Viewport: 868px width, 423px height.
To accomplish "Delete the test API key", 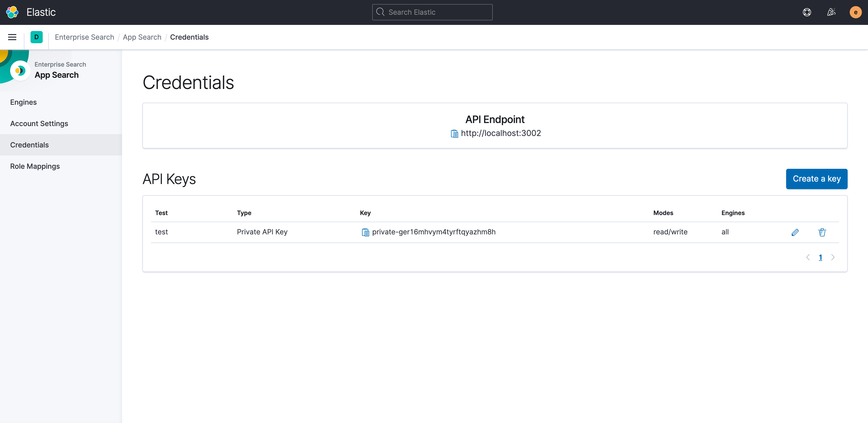I will click(822, 232).
